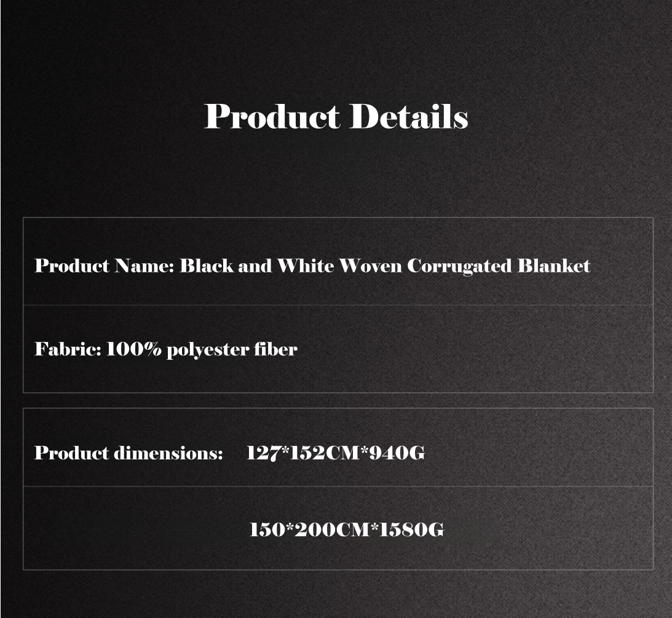This screenshot has width=672, height=618.
Task: Select the "940G" weight value
Action: [x=397, y=453]
